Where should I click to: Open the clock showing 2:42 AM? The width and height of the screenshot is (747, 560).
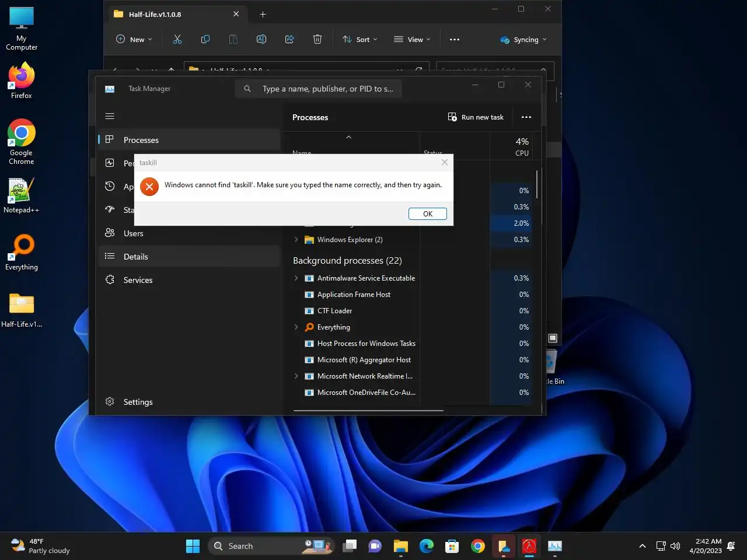tap(706, 546)
